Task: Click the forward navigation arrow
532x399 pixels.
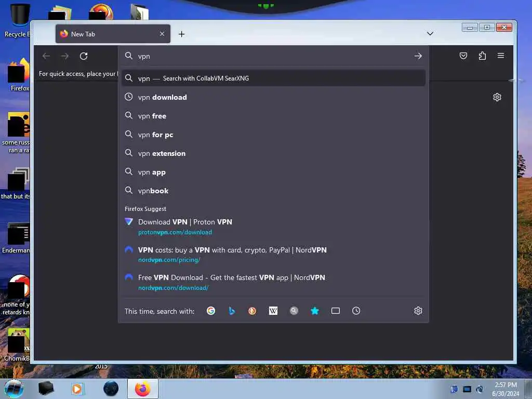Action: pos(65,56)
